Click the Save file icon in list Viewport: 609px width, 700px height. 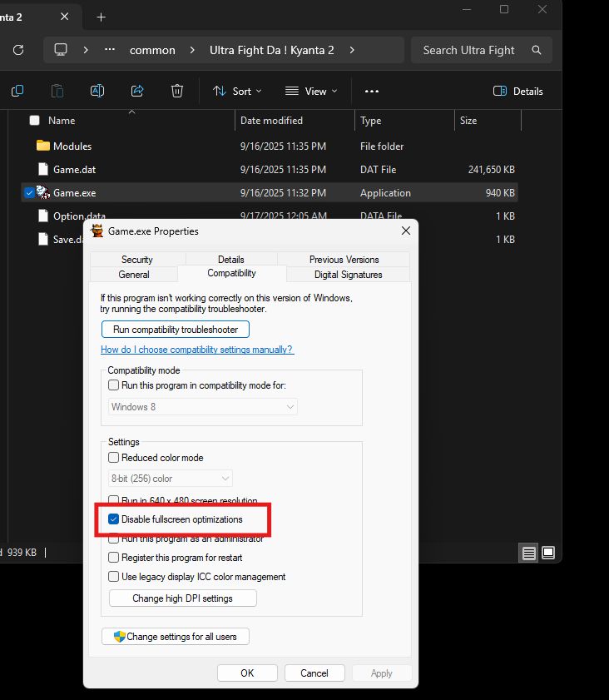[42, 239]
